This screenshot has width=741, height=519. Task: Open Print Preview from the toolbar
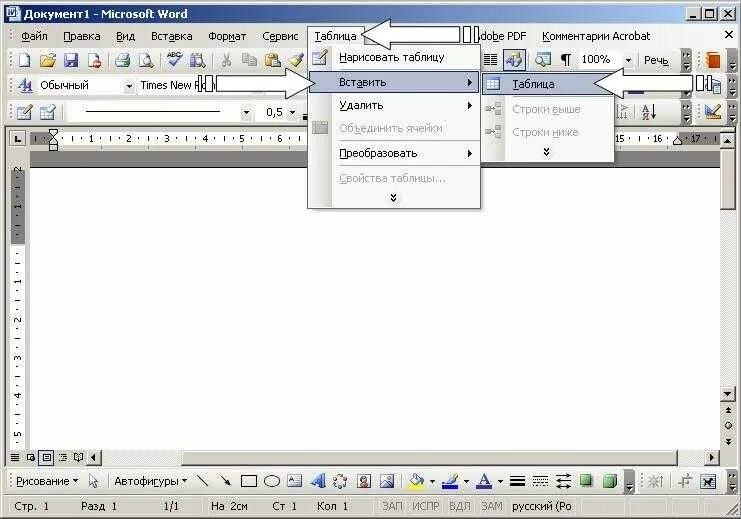(x=146, y=60)
